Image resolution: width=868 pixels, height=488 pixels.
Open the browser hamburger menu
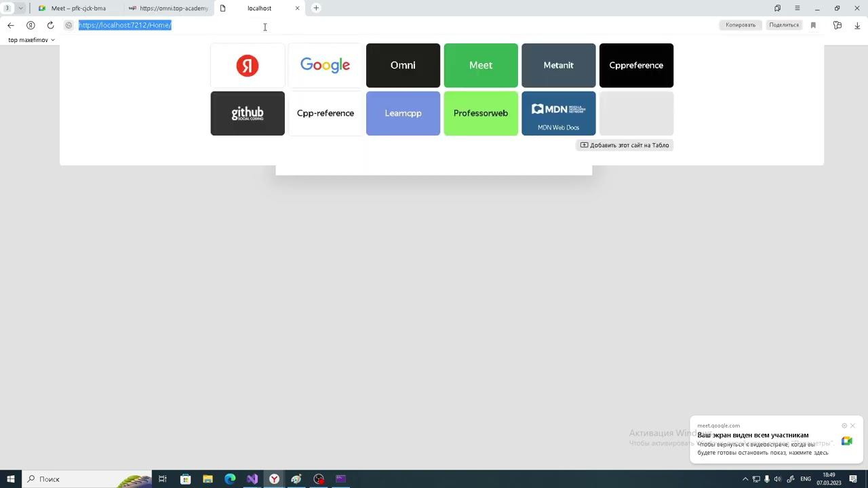click(x=797, y=8)
